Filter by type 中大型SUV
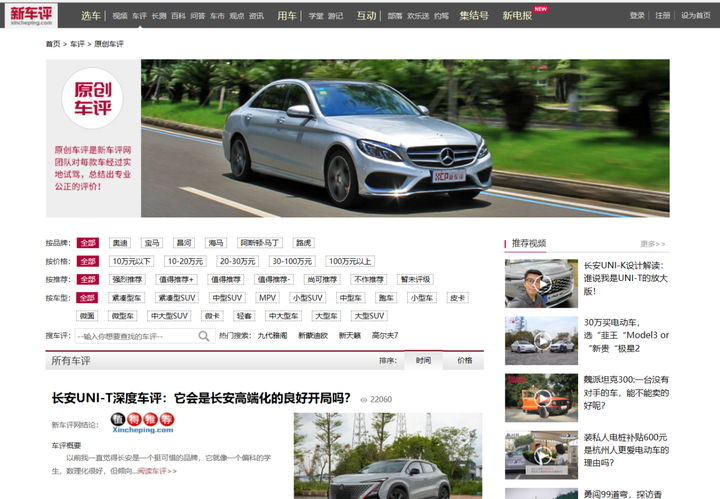The width and height of the screenshot is (720, 499). [169, 316]
